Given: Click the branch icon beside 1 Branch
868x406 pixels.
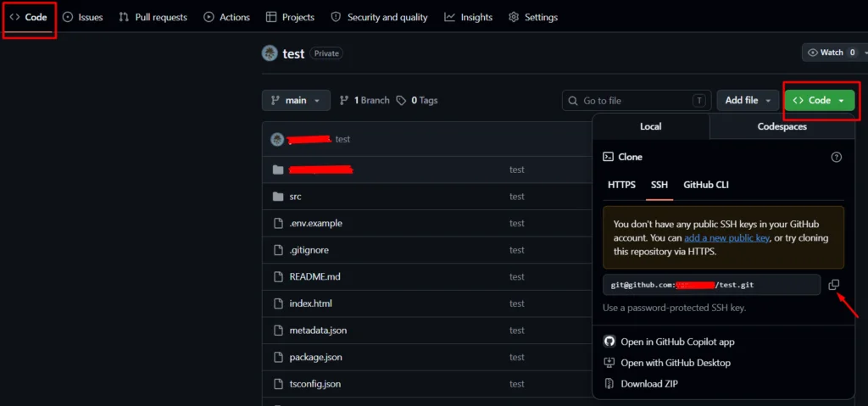Looking at the screenshot, I should [x=344, y=100].
